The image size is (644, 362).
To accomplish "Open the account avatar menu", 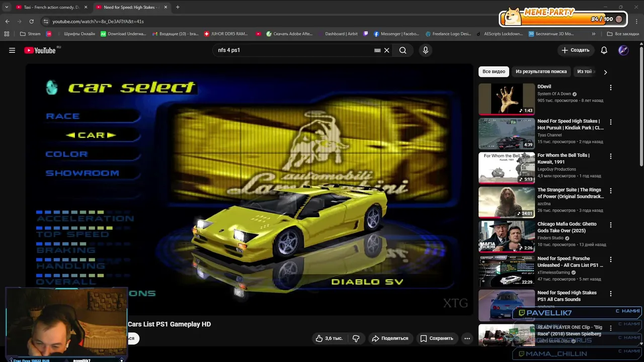I will pyautogui.click(x=623, y=50).
